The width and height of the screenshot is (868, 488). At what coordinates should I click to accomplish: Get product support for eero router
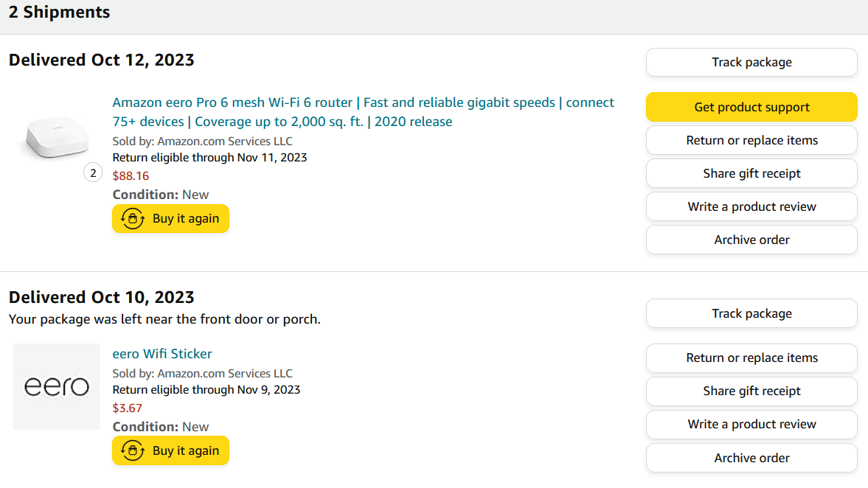(751, 107)
